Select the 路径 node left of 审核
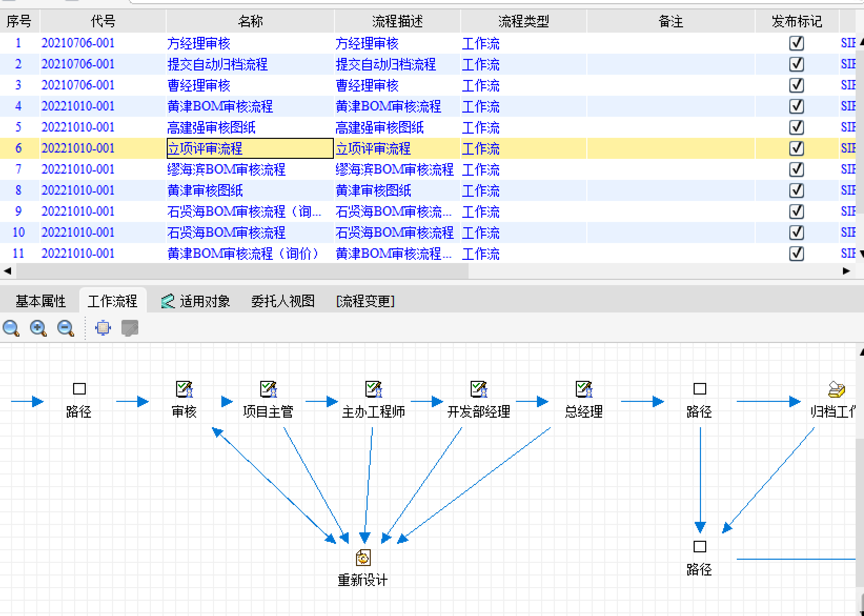This screenshot has width=864, height=616. pyautogui.click(x=79, y=400)
